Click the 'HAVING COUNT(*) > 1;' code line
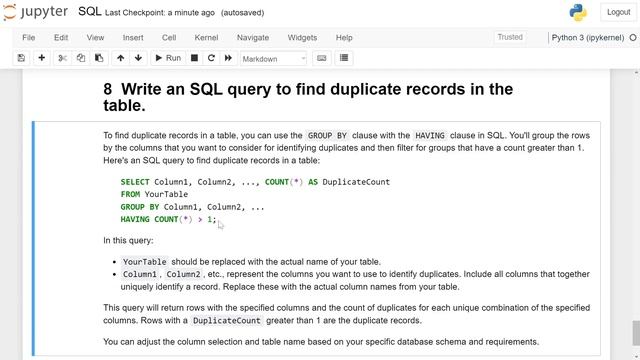This screenshot has width=640, height=360. tap(168, 219)
